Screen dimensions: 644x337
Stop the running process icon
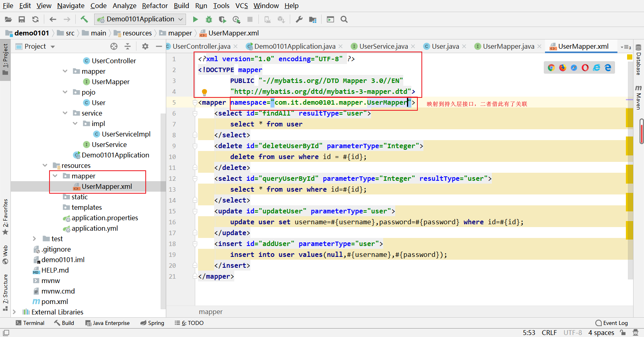coord(250,19)
